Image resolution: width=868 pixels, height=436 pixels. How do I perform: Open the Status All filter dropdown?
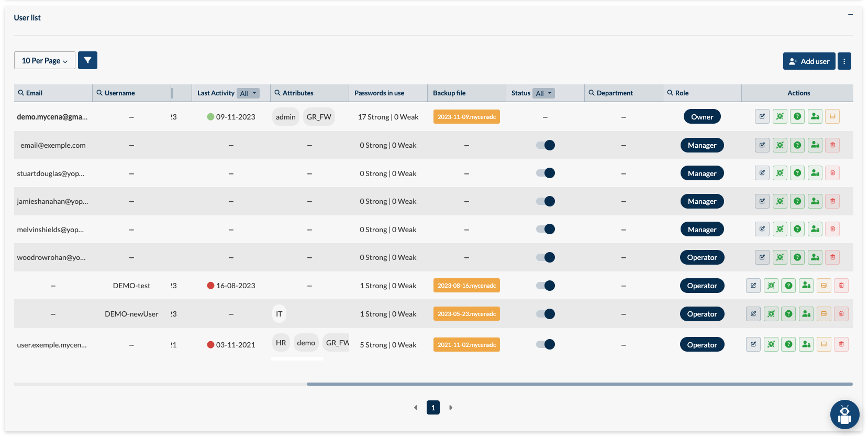543,93
